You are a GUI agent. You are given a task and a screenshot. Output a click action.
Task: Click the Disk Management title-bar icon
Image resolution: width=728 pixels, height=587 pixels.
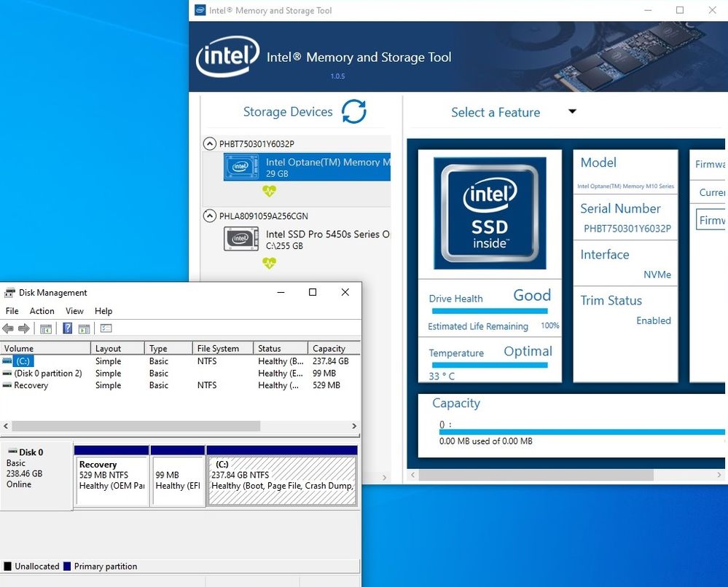click(9, 293)
